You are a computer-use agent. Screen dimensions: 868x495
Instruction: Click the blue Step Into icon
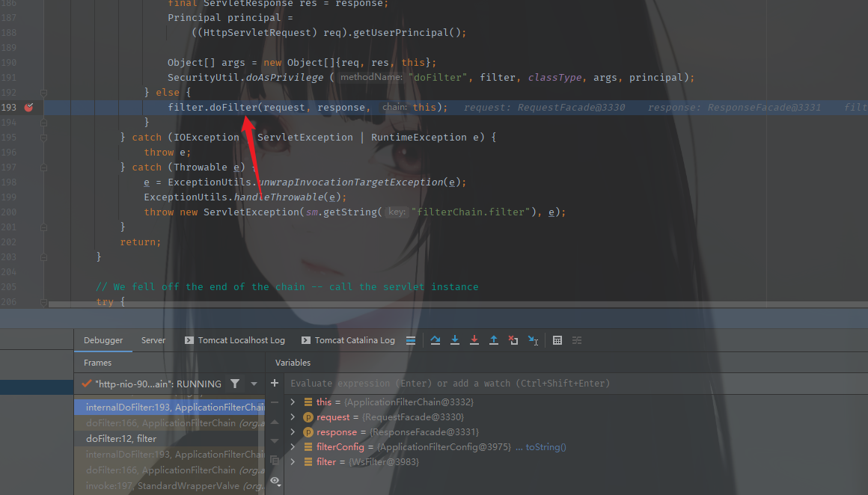click(x=454, y=340)
